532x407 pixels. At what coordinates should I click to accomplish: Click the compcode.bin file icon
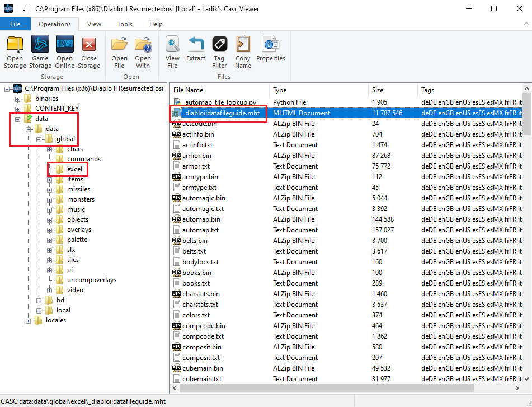[x=176, y=326]
